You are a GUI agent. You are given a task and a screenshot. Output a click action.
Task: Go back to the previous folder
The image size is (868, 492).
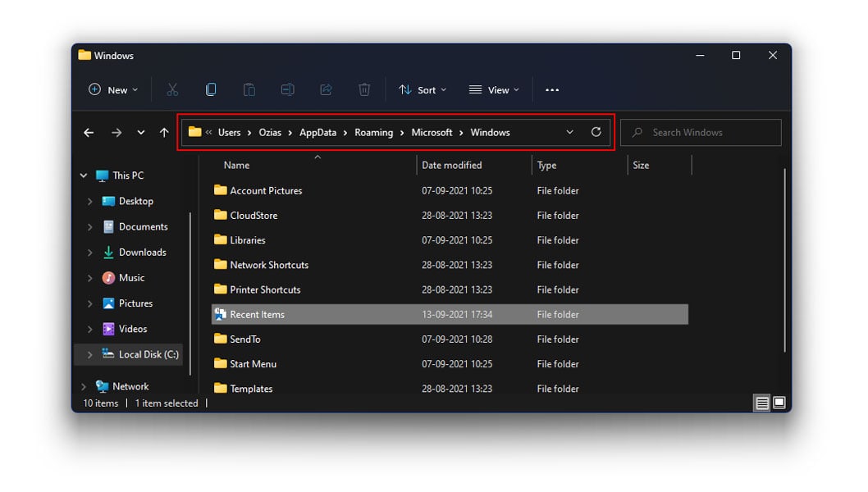pos(89,132)
